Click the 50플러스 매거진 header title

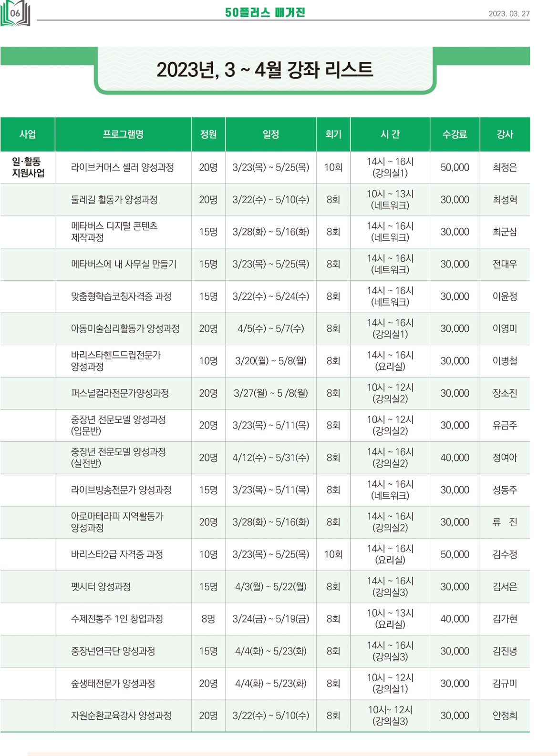pos(265,12)
